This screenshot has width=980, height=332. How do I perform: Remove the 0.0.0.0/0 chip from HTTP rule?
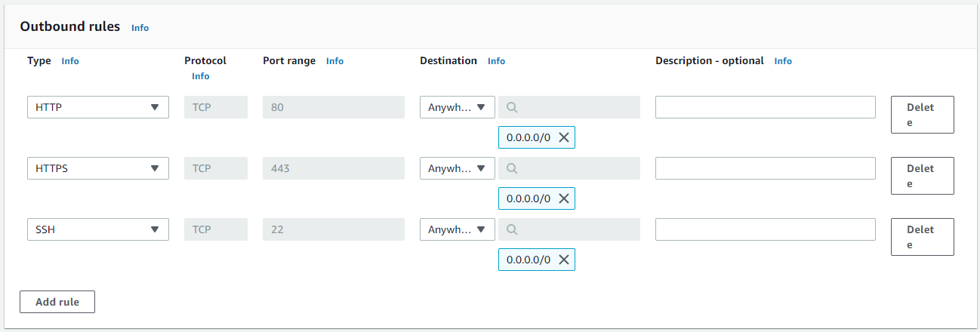pos(563,137)
